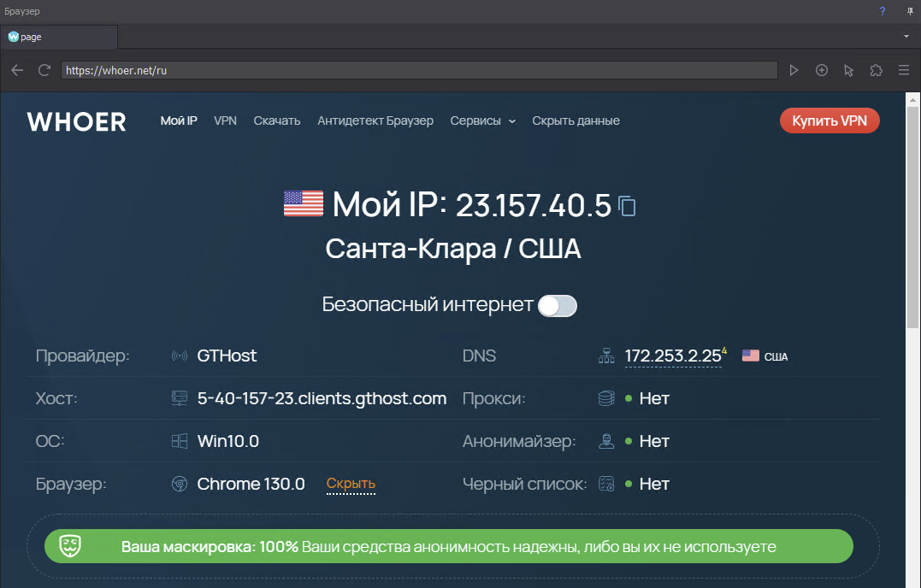Click the page vertical scrollbar thumb
921x588 pixels.
click(x=912, y=217)
